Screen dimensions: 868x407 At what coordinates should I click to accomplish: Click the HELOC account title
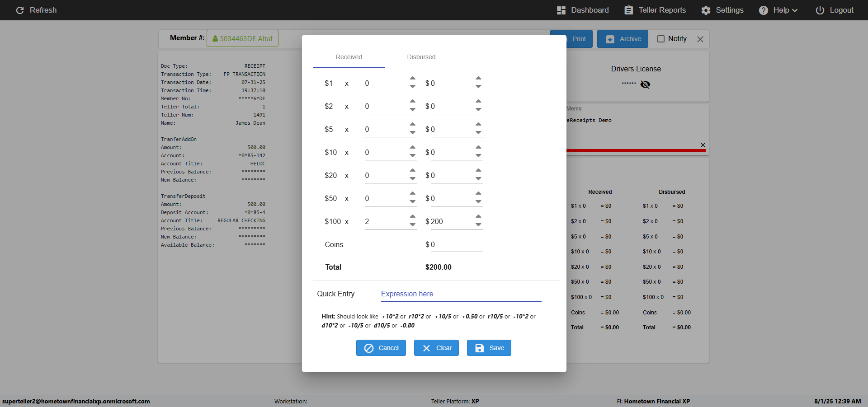tap(258, 164)
